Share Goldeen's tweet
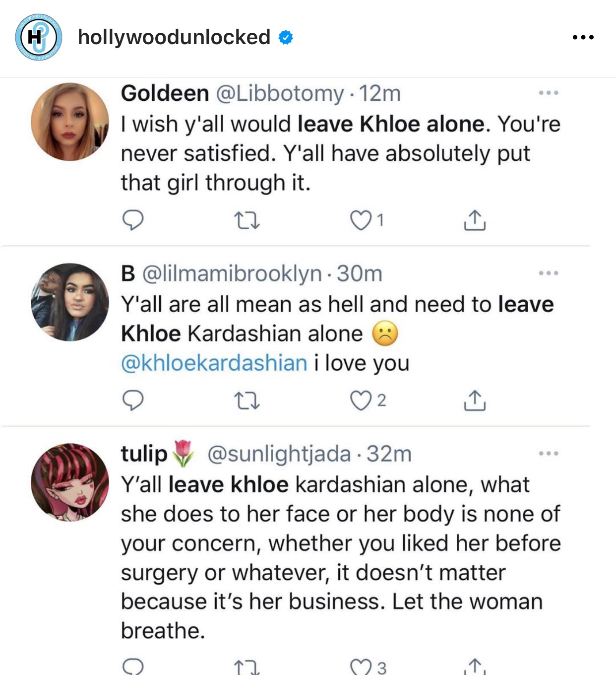Screen dimensions: 616x675 pyautogui.click(x=475, y=220)
